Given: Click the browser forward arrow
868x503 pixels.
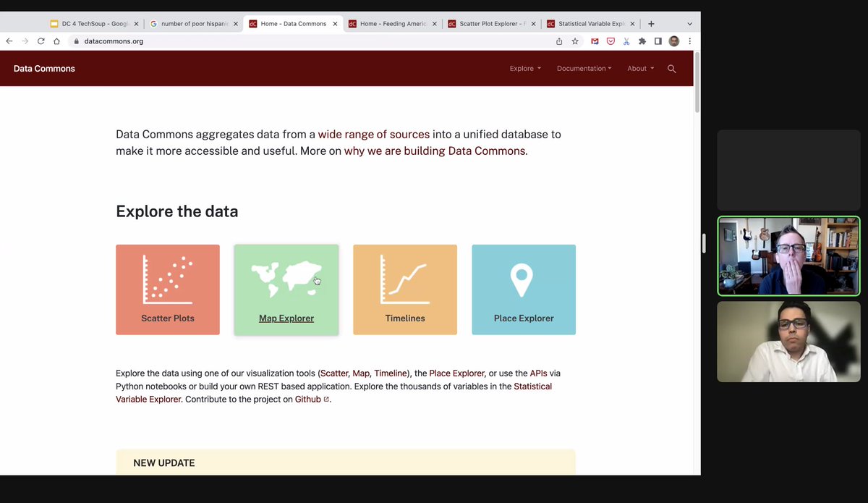Looking at the screenshot, I should click(25, 41).
